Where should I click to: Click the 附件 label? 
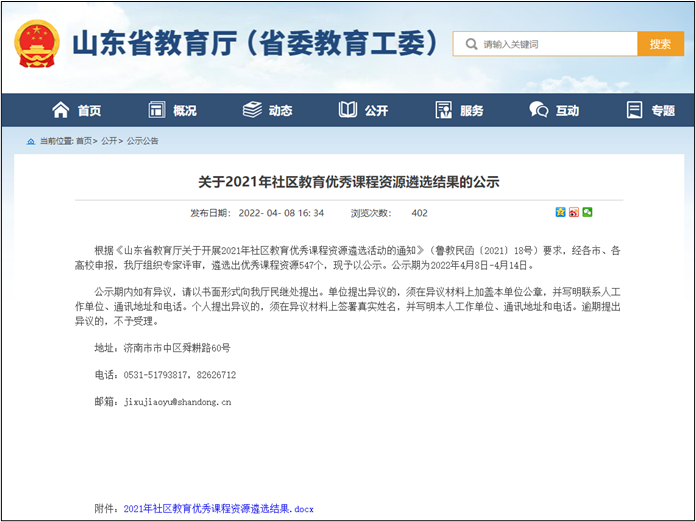(x=104, y=509)
